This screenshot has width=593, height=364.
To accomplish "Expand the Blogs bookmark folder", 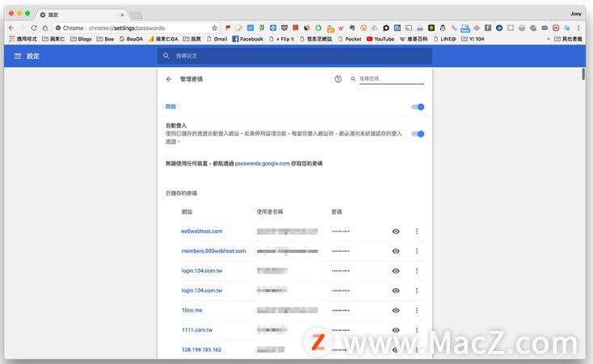I will click(x=81, y=39).
